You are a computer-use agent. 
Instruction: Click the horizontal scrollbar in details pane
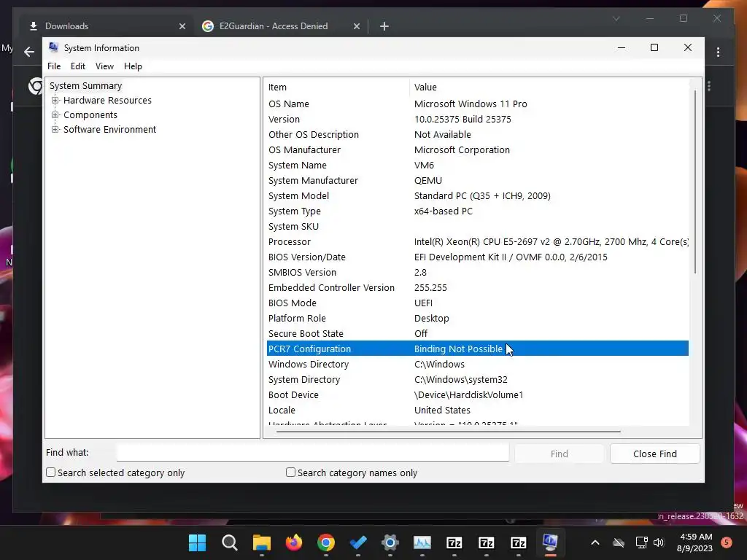coord(448,432)
